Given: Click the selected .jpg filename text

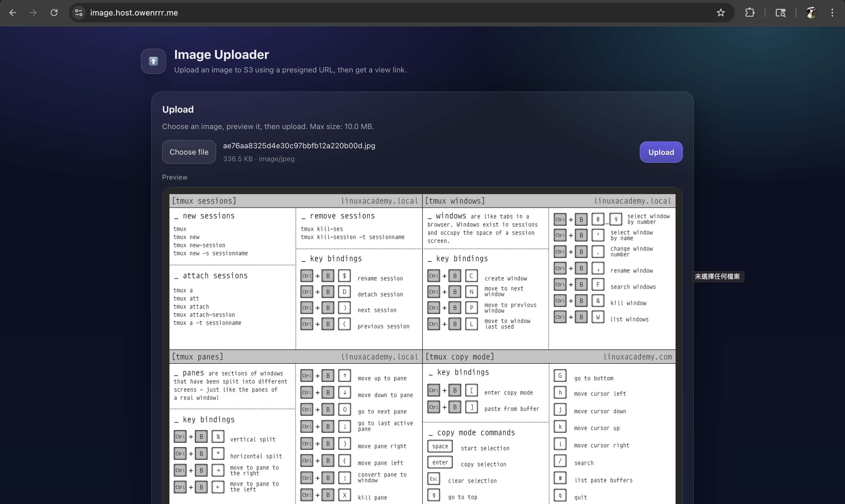Looking at the screenshot, I should [299, 146].
